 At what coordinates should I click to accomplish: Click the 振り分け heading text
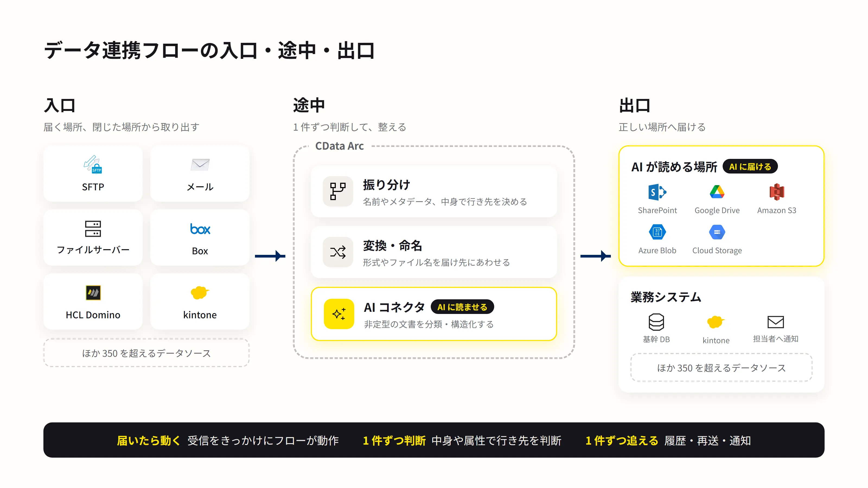coord(387,185)
